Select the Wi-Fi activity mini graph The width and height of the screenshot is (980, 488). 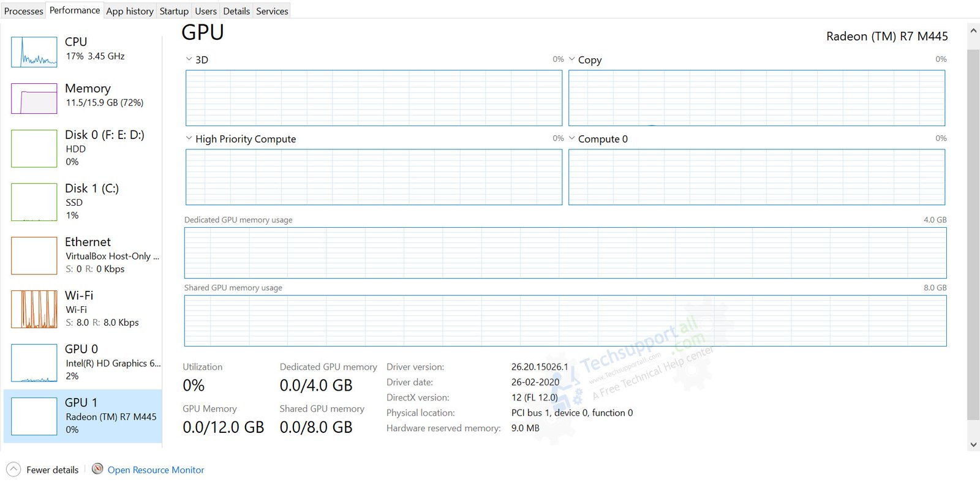point(34,309)
